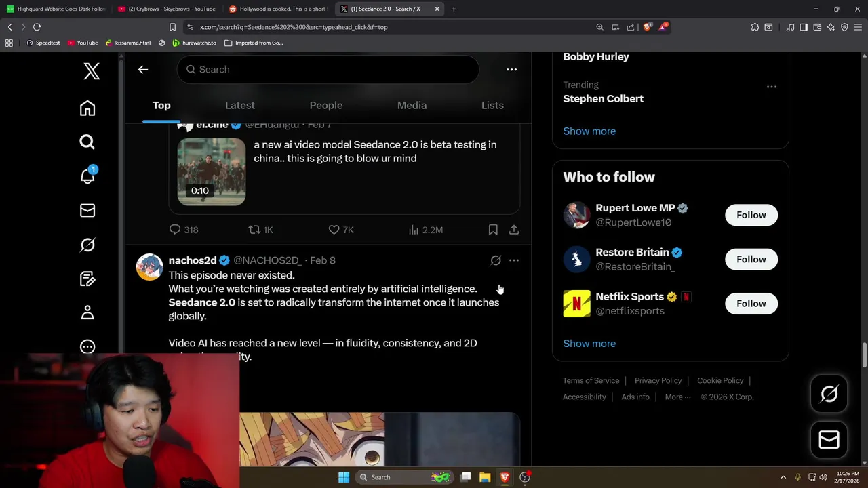This screenshot has width=868, height=488.
Task: Switch to the Lists tab
Action: 492,106
